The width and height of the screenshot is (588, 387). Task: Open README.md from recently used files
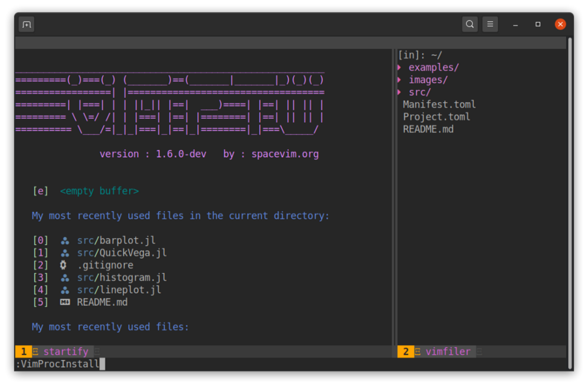click(x=102, y=302)
